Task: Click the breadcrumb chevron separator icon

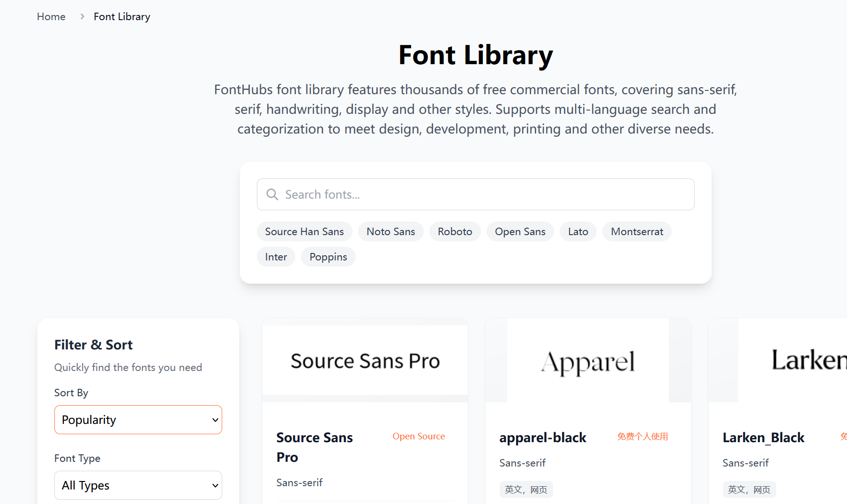Action: tap(82, 16)
